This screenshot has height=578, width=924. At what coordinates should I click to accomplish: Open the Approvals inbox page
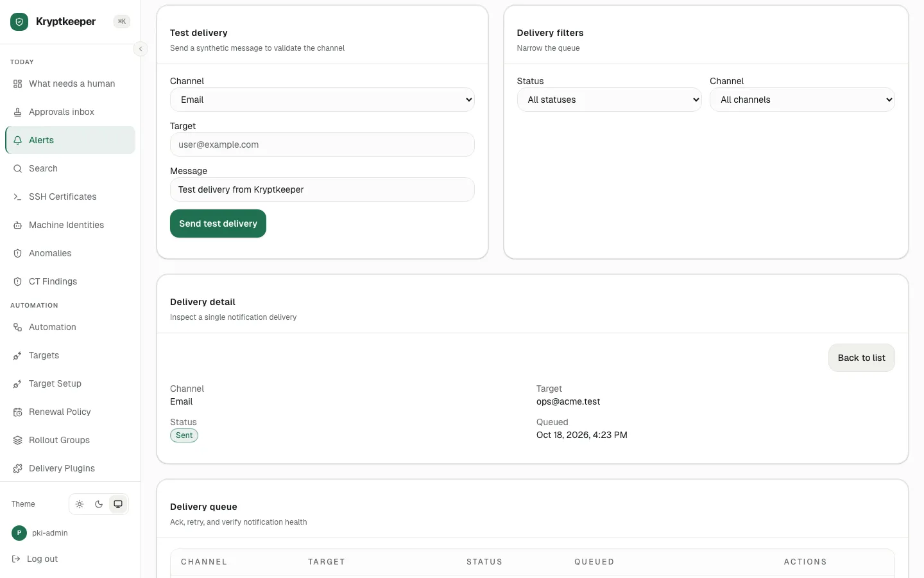[x=71, y=112]
